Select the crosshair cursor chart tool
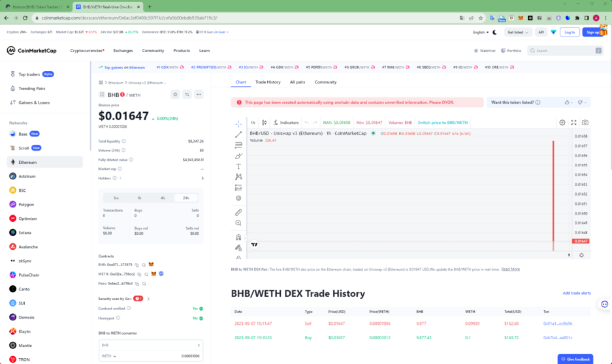This screenshot has height=364, width=612. [238, 124]
